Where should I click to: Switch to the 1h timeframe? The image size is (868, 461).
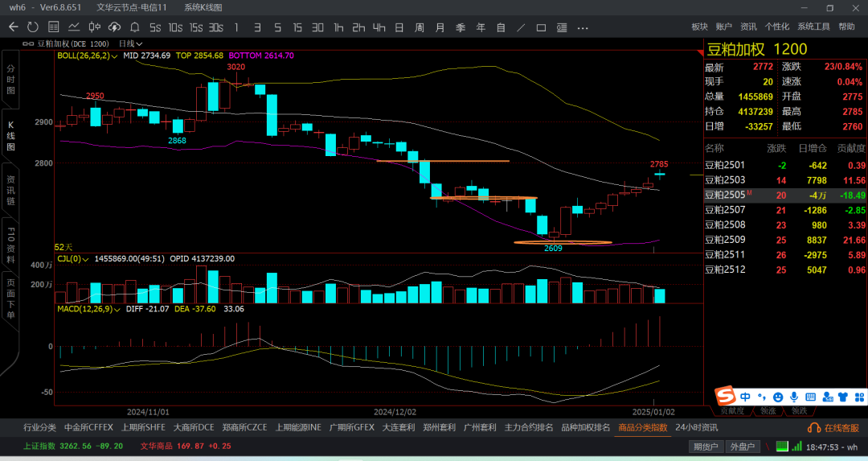[x=339, y=27]
